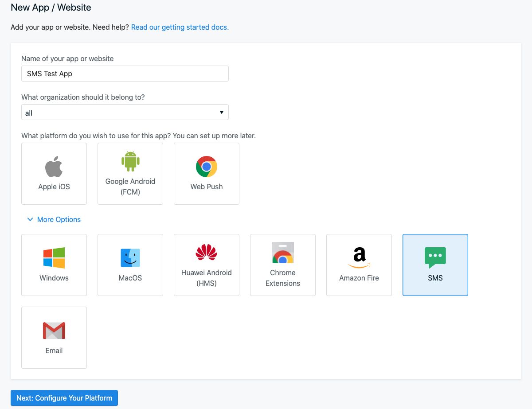
Task: Pick the Chrome Extensions icon
Action: (x=283, y=253)
